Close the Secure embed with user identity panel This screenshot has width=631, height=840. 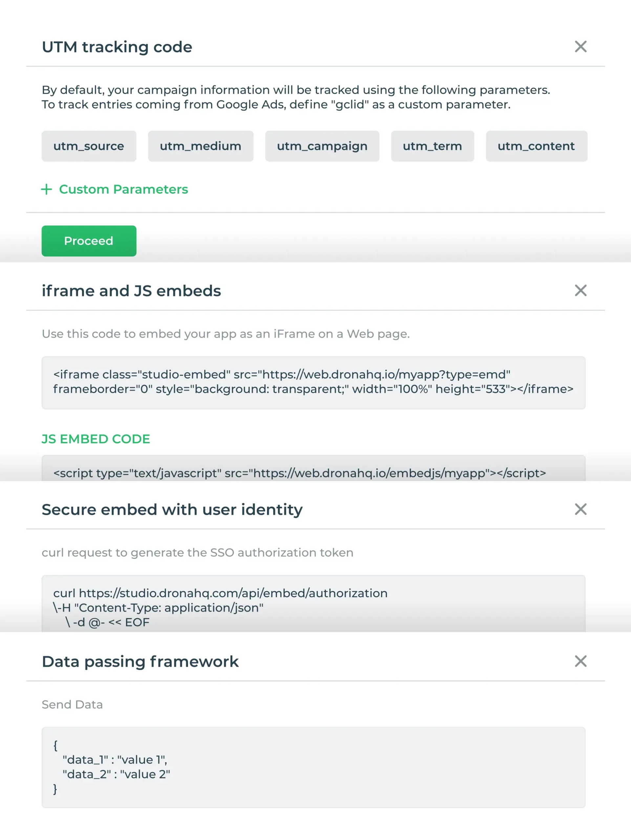tap(580, 510)
